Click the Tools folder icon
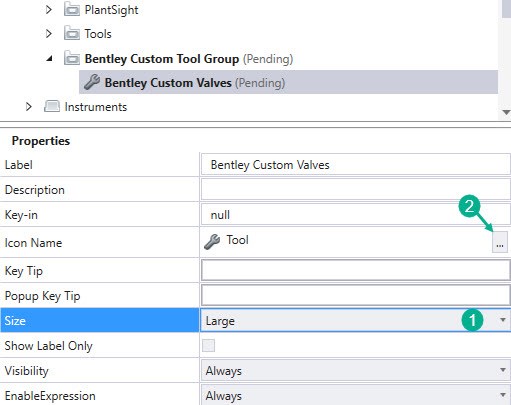 tap(72, 34)
